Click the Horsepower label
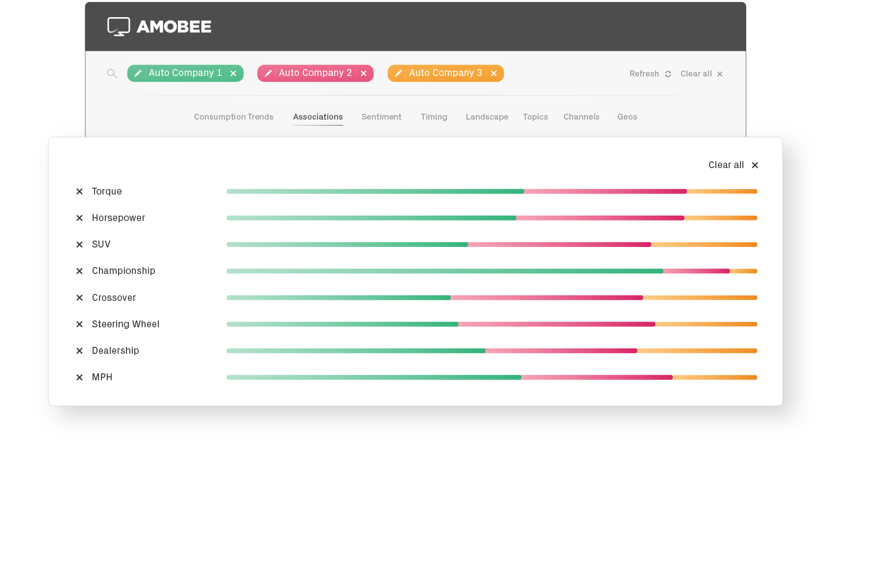 (119, 218)
